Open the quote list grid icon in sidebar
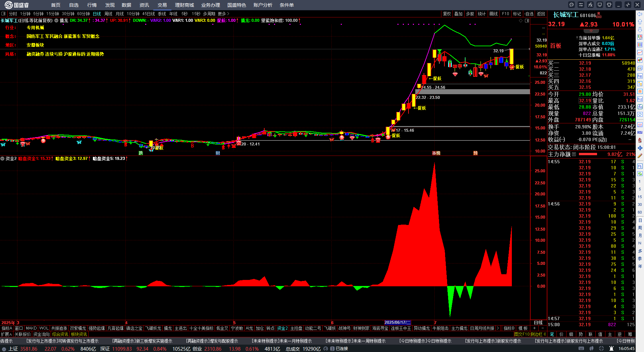 640,45
